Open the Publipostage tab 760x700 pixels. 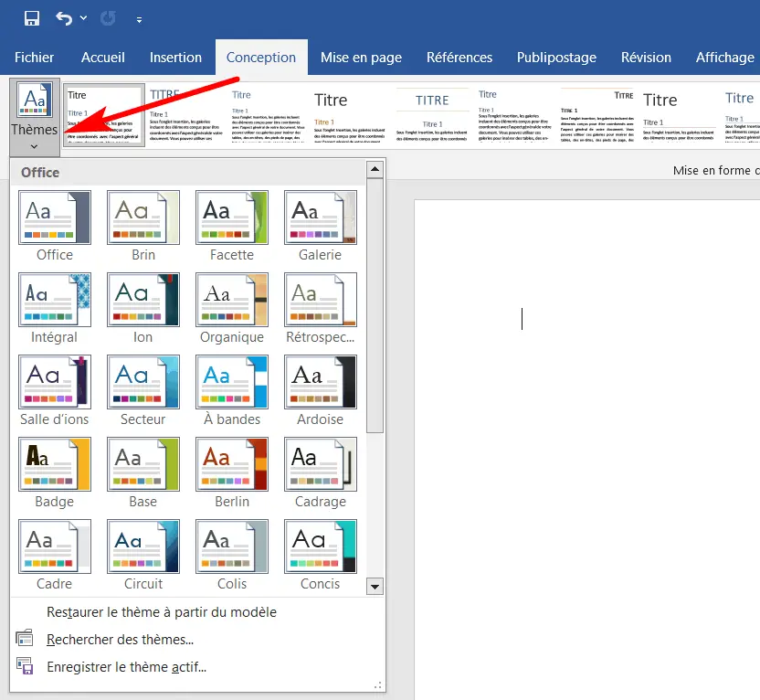[556, 58]
